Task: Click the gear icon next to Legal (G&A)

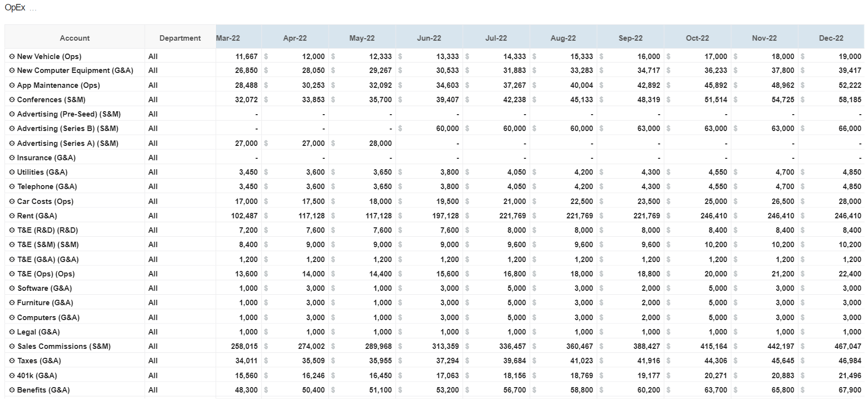Action: (12, 332)
